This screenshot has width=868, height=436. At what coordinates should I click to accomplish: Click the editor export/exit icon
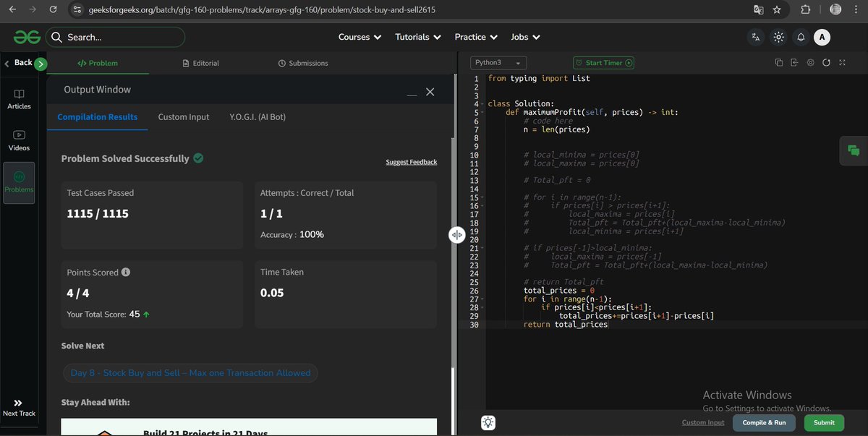pyautogui.click(x=794, y=63)
